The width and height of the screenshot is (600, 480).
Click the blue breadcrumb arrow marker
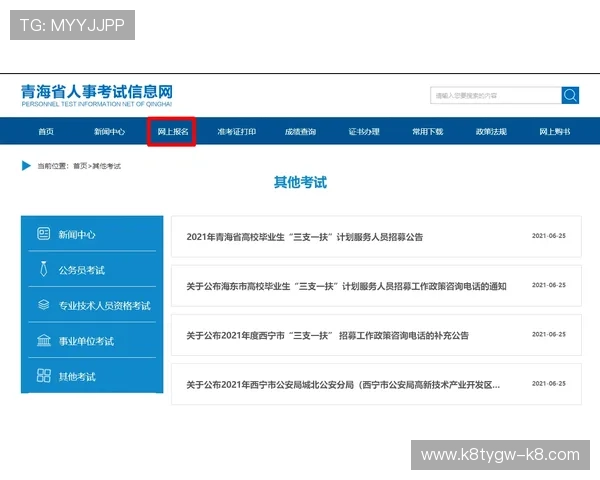click(26, 166)
